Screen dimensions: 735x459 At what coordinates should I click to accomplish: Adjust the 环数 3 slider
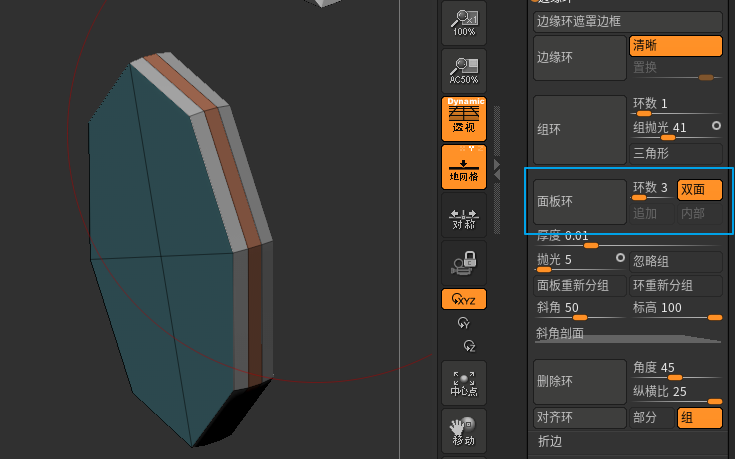coord(652,190)
